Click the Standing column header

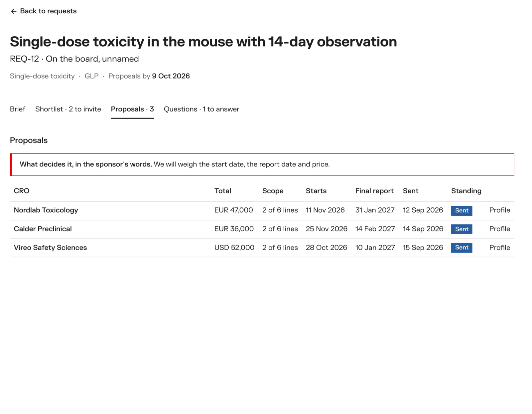pyautogui.click(x=466, y=191)
